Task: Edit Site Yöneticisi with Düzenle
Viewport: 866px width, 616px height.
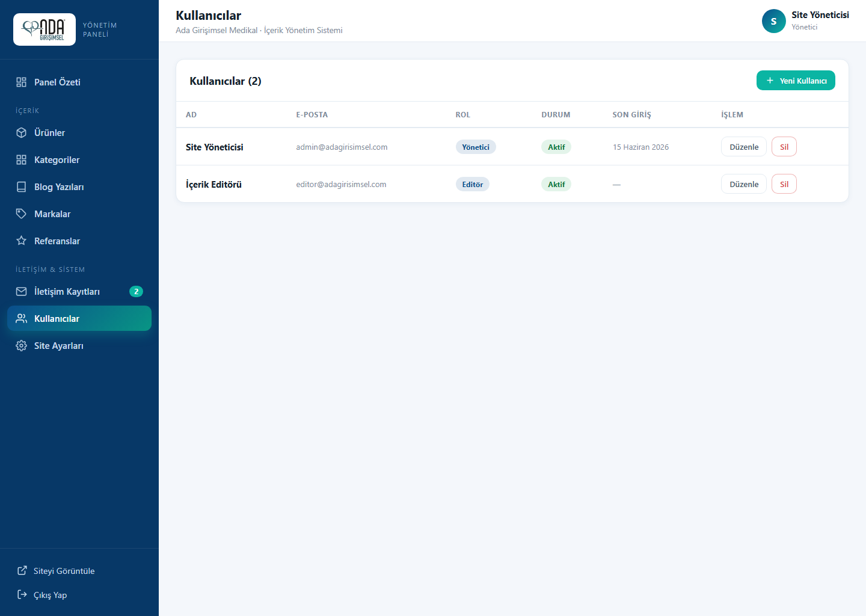Action: point(744,147)
